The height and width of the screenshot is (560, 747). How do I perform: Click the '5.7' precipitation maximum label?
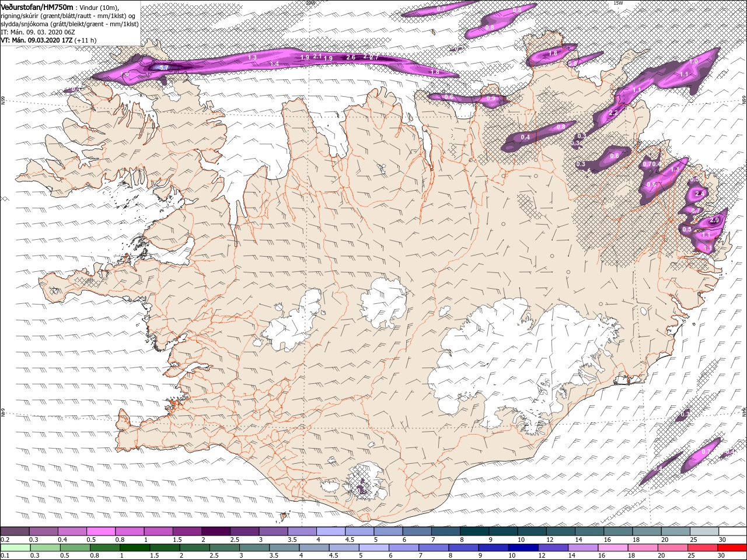coord(164,68)
